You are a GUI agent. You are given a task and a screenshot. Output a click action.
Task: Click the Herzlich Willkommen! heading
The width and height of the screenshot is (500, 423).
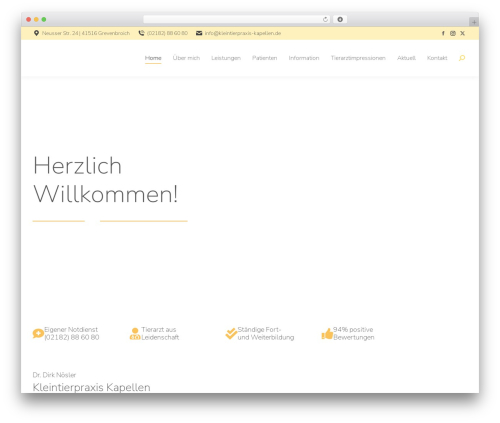pos(106,180)
